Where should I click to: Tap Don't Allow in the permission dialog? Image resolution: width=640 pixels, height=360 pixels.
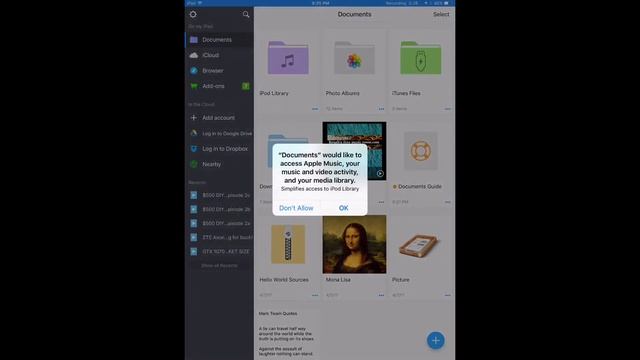[x=296, y=208]
